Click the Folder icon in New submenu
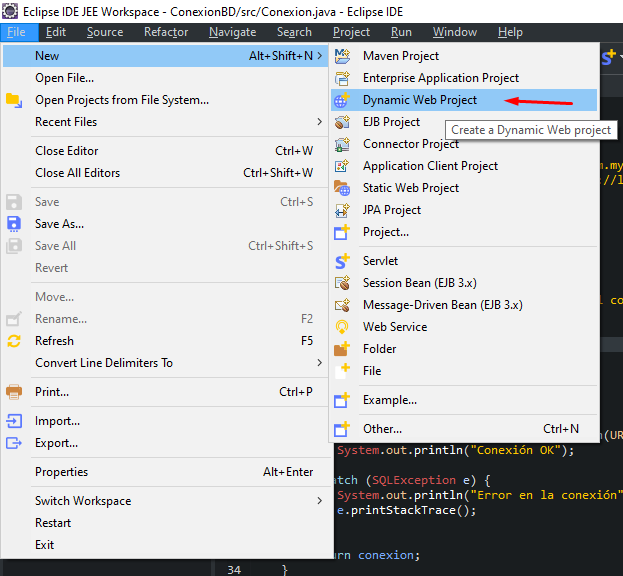Image resolution: width=623 pixels, height=576 pixels. pos(343,349)
